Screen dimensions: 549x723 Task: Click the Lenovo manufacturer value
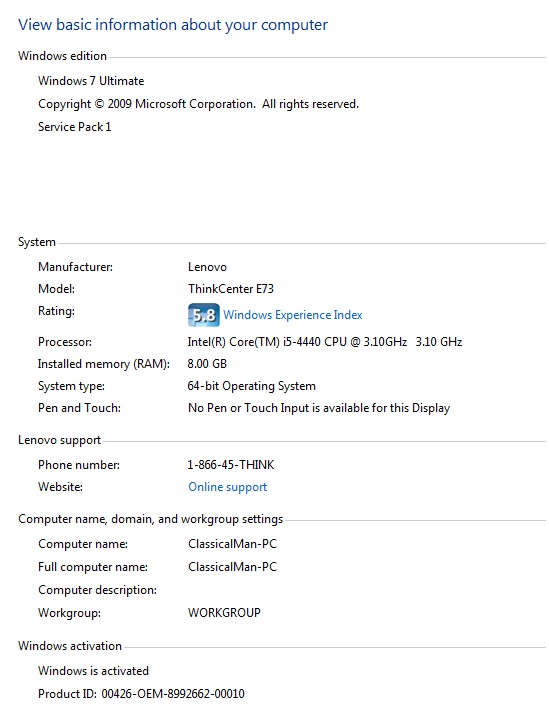pos(207,267)
